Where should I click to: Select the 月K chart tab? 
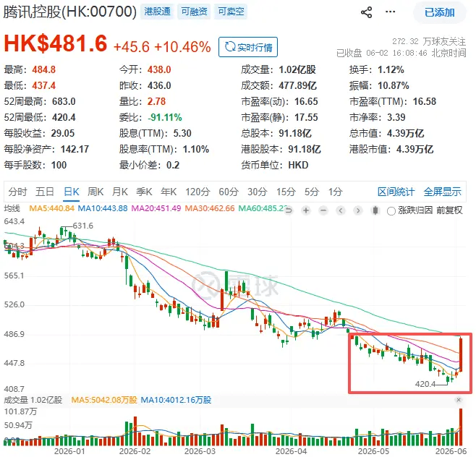(120, 192)
